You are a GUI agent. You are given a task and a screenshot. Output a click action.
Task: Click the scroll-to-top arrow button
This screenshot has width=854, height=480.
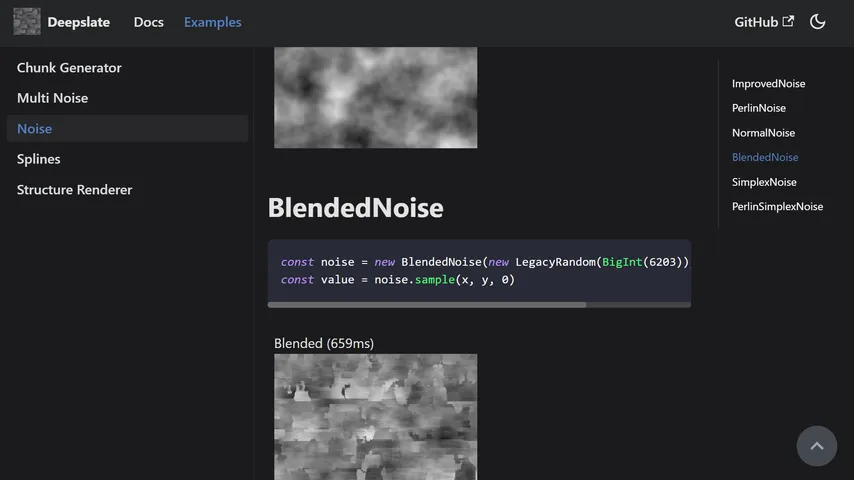tap(816, 446)
